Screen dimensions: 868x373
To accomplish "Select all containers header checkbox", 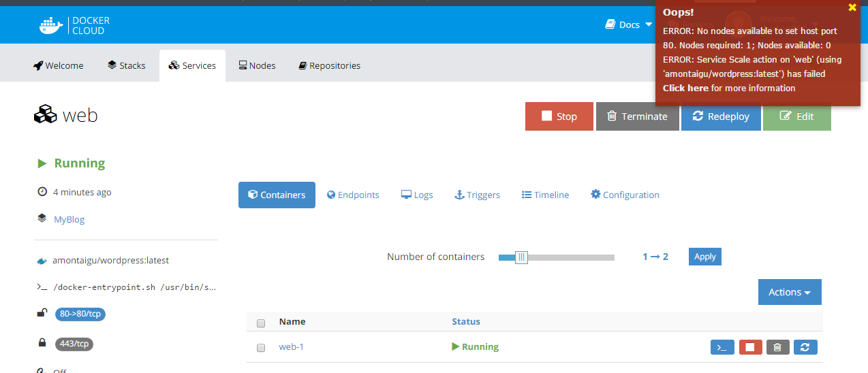I will (x=260, y=323).
